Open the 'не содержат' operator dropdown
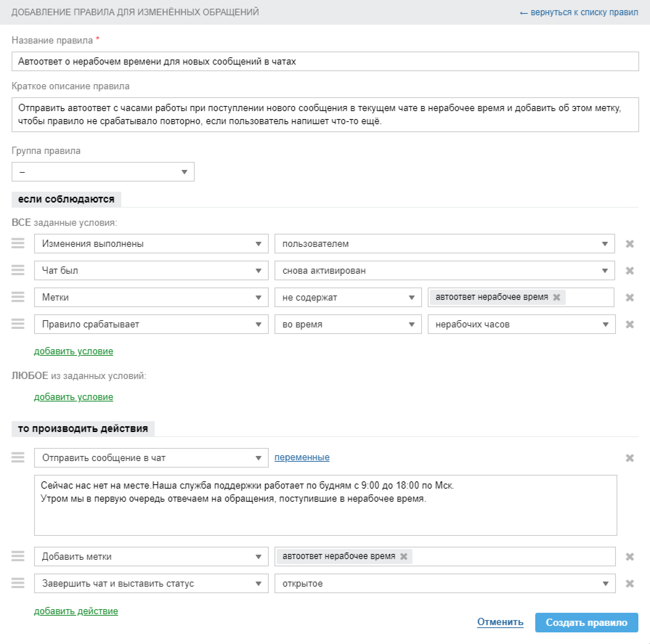Image resolution: width=650 pixels, height=644 pixels. pyautogui.click(x=348, y=297)
